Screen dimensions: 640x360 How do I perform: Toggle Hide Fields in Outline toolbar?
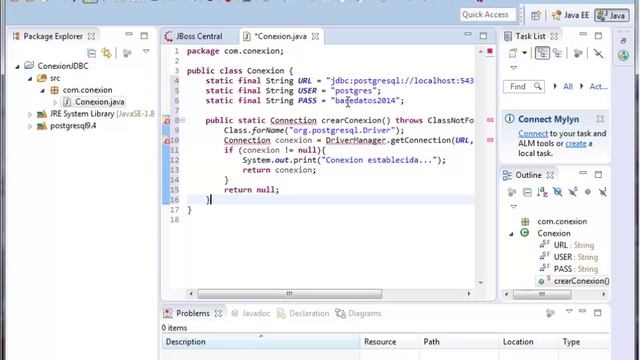[x=558, y=192]
